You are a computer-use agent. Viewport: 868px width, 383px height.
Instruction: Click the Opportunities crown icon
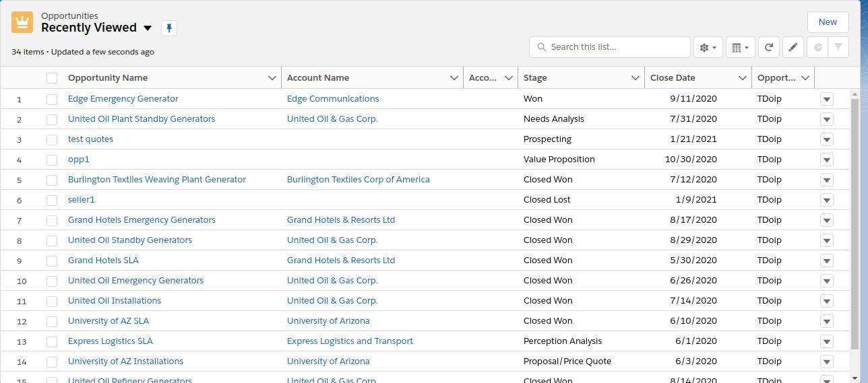(22, 22)
